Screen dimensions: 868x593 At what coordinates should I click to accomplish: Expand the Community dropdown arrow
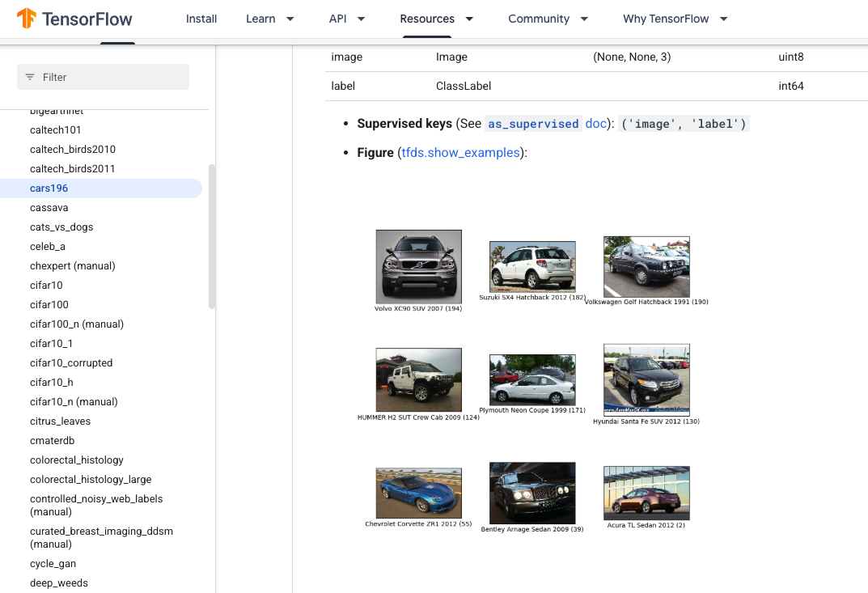point(583,19)
